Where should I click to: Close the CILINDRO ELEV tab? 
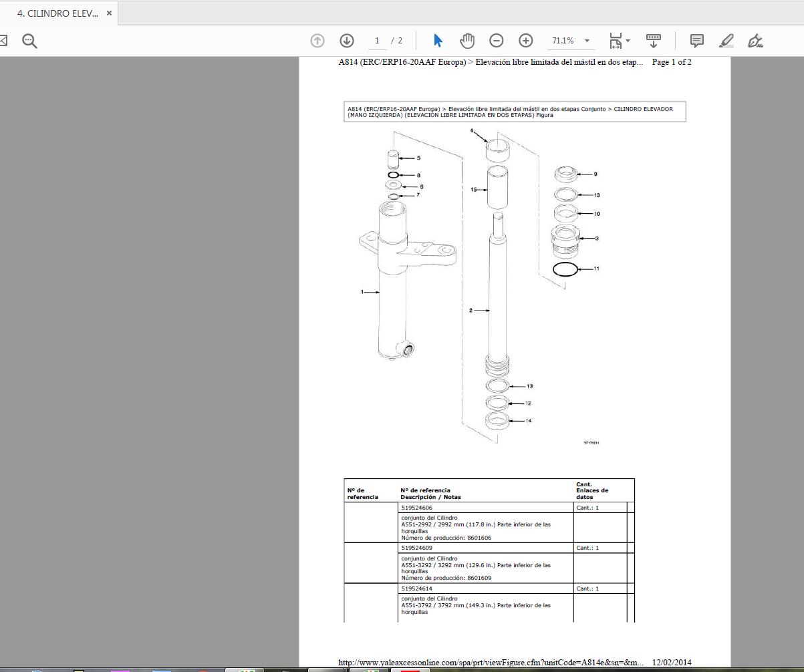(x=109, y=12)
